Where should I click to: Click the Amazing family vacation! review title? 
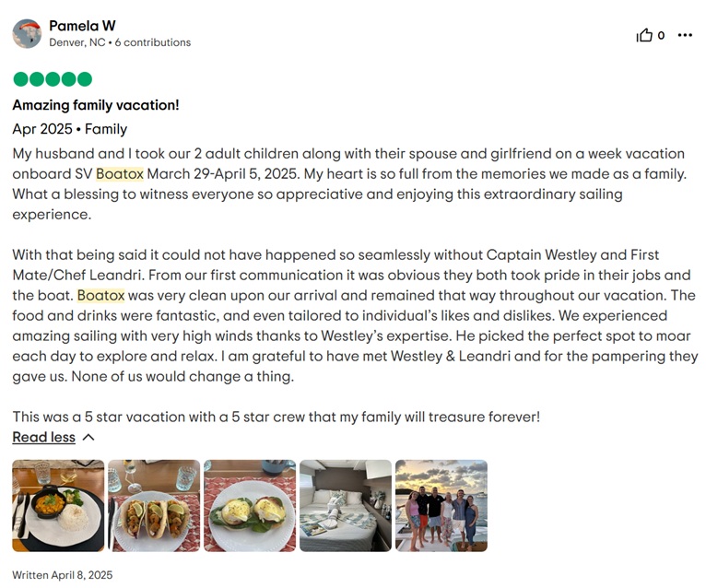pyautogui.click(x=96, y=105)
